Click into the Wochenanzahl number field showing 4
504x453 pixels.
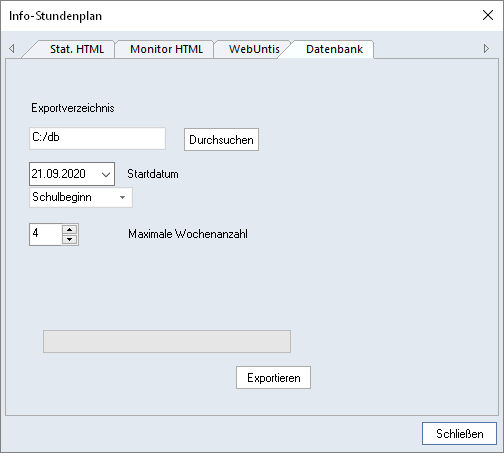(46, 234)
